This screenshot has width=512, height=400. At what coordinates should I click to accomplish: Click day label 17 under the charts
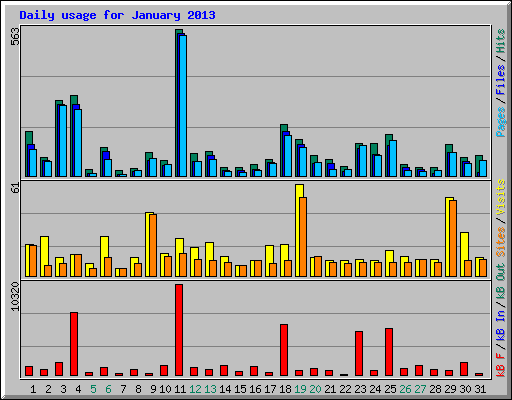click(270, 389)
